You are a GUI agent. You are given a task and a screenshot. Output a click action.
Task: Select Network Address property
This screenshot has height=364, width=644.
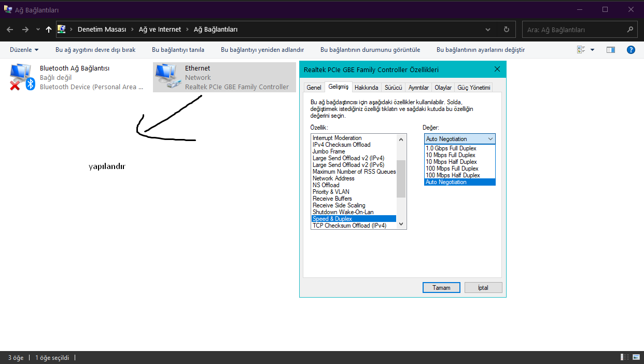pyautogui.click(x=354, y=178)
